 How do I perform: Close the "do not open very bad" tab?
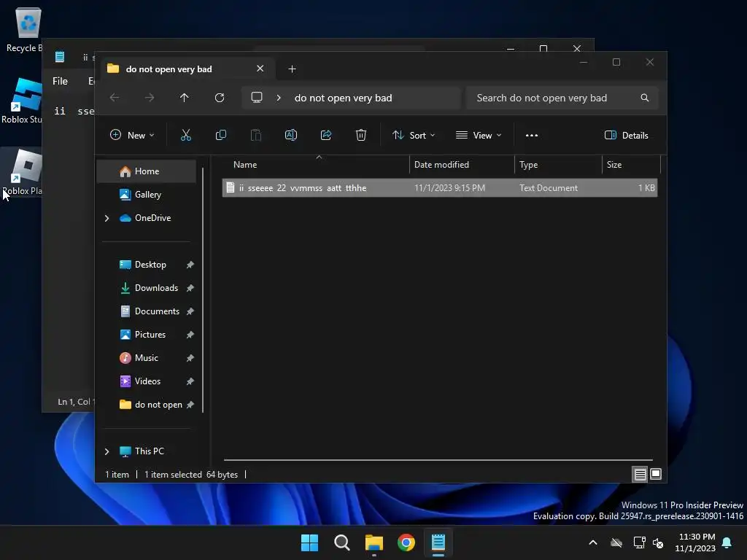click(x=260, y=69)
